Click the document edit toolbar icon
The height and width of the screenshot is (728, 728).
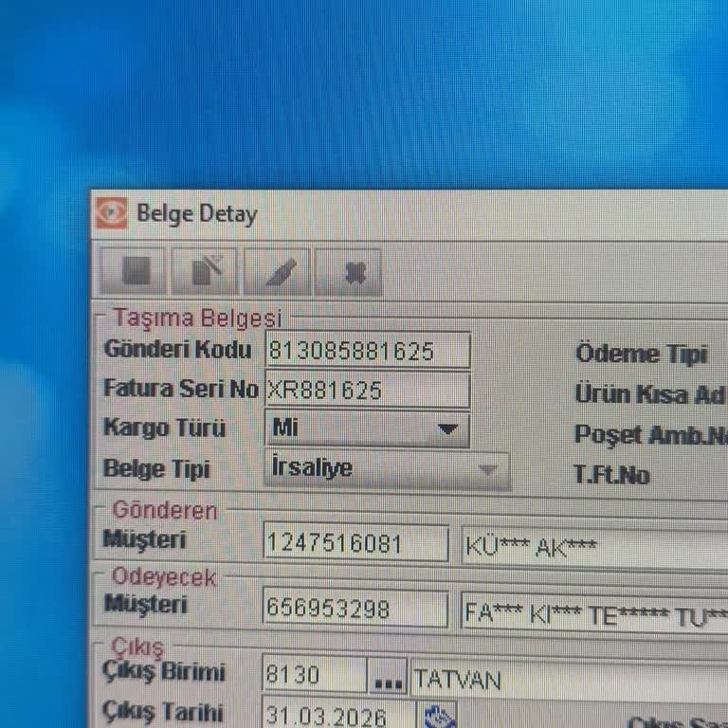205,271
